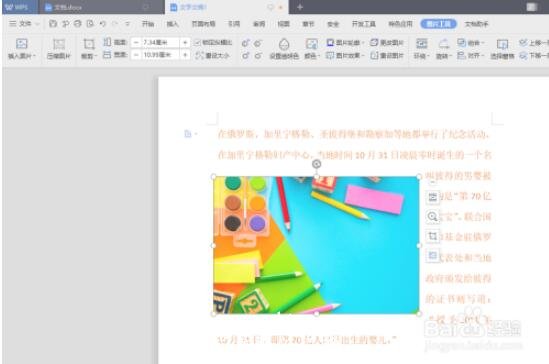This screenshot has width=549, height=364.
Task: Open the Page Layout (页面布局) tab
Action: 203,24
